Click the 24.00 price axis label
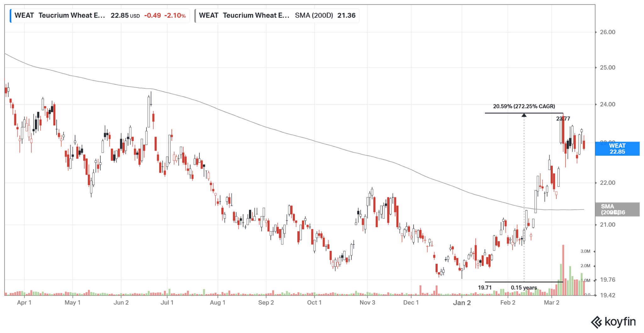Image resolution: width=644 pixels, height=333 pixels. click(608, 104)
